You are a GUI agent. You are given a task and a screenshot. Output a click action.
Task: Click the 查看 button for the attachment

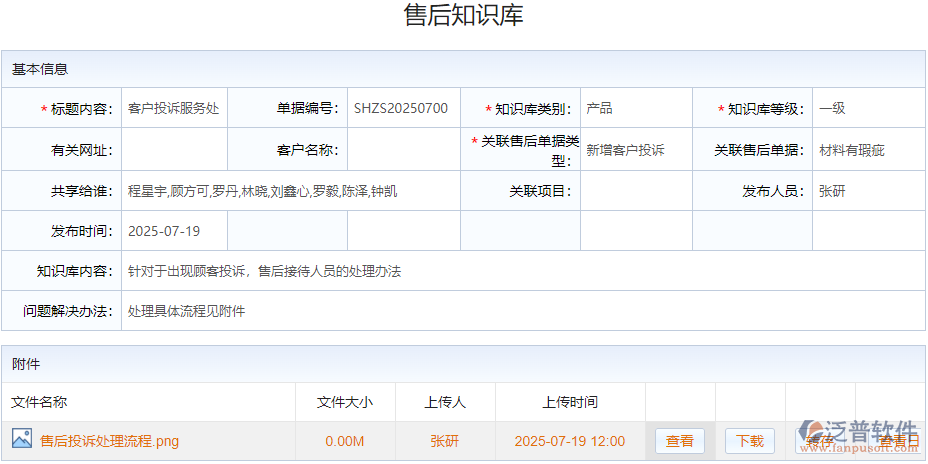pyautogui.click(x=680, y=441)
